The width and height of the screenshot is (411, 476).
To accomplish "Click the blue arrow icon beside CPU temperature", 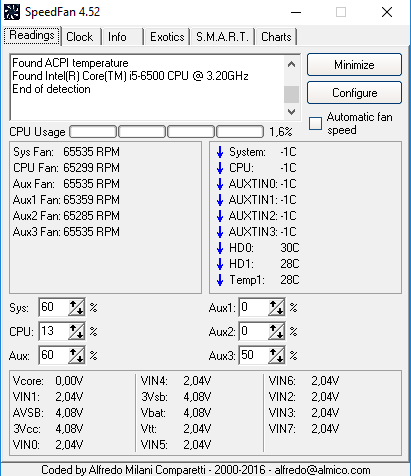I will click(x=220, y=168).
